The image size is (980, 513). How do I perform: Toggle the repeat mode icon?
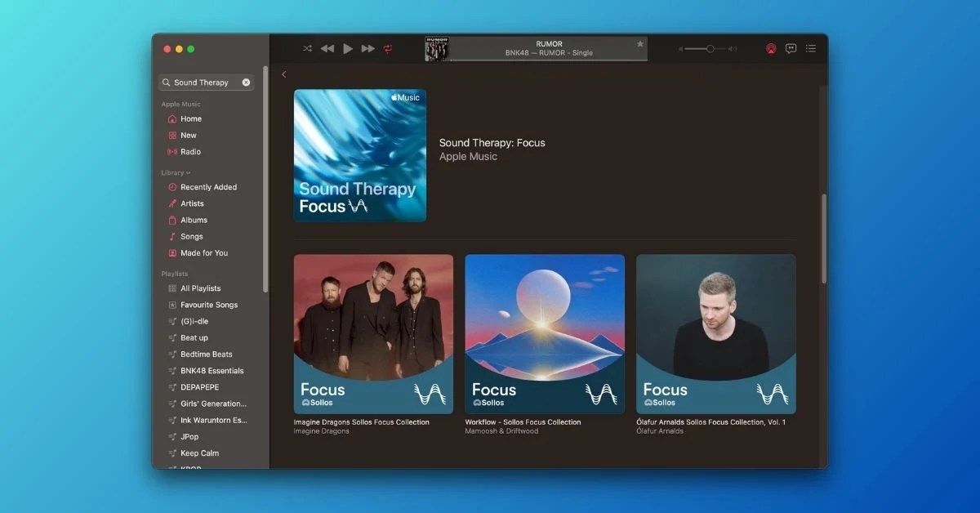pyautogui.click(x=387, y=48)
